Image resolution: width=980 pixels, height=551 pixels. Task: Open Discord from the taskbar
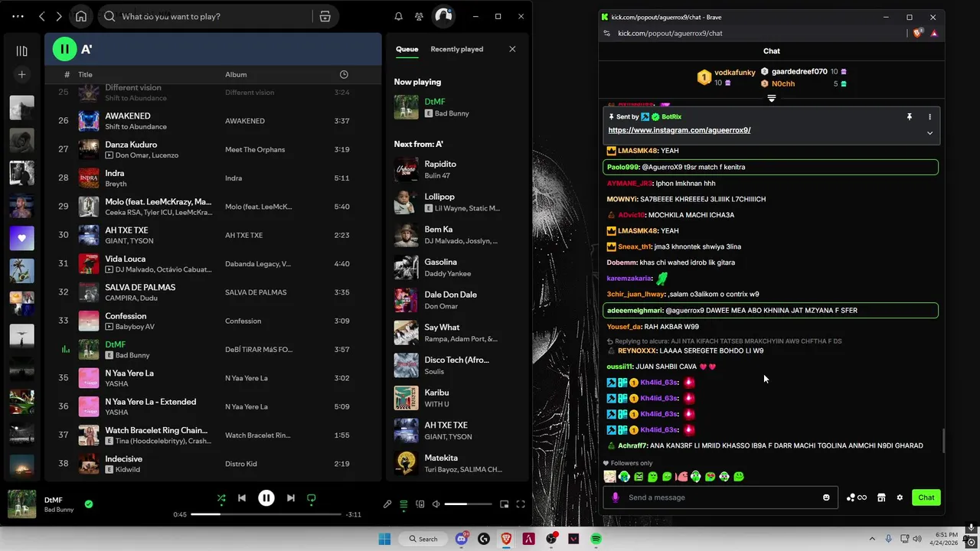462,539
